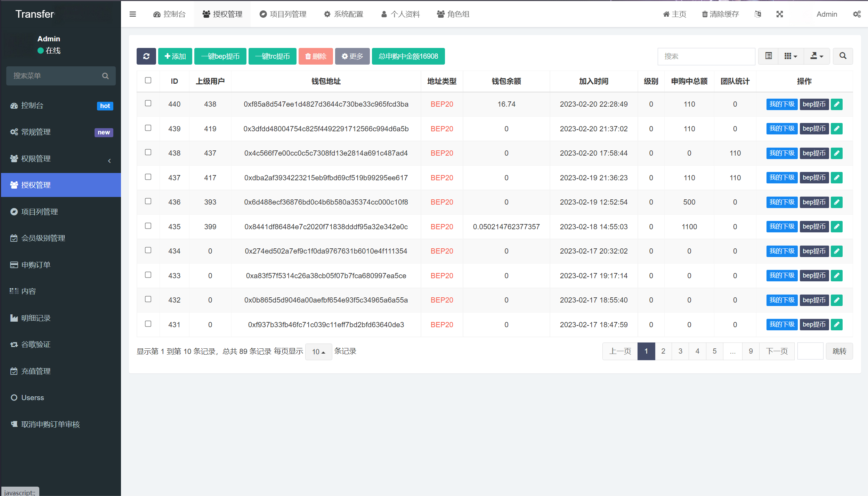Image resolution: width=868 pixels, height=496 pixels.
Task: Tick checkbox for row ID 435
Action: pyautogui.click(x=148, y=226)
